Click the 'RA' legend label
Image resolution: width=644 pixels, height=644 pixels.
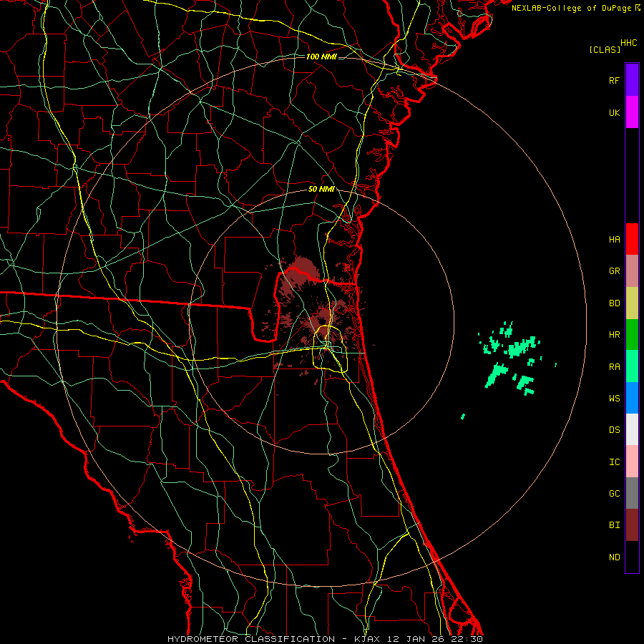point(614,366)
